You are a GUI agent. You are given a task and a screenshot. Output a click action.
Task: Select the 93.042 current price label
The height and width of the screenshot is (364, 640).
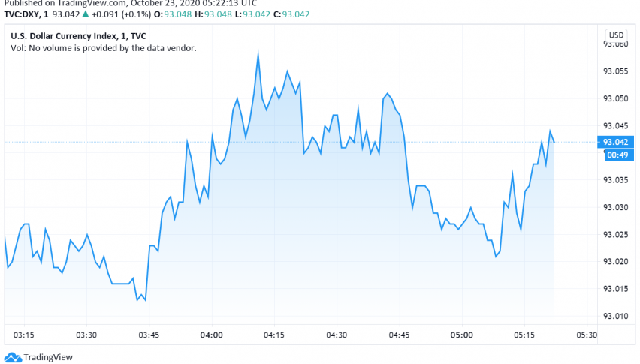[615, 142]
